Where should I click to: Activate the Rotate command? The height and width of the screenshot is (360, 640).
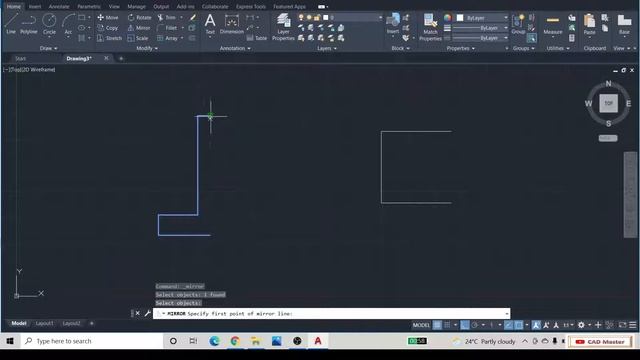click(139, 18)
